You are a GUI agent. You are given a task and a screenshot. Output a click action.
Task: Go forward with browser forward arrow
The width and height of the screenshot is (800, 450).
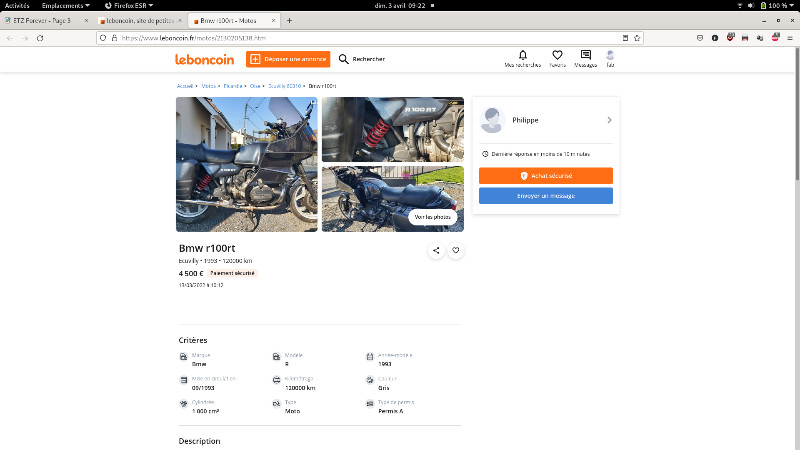pyautogui.click(x=25, y=38)
